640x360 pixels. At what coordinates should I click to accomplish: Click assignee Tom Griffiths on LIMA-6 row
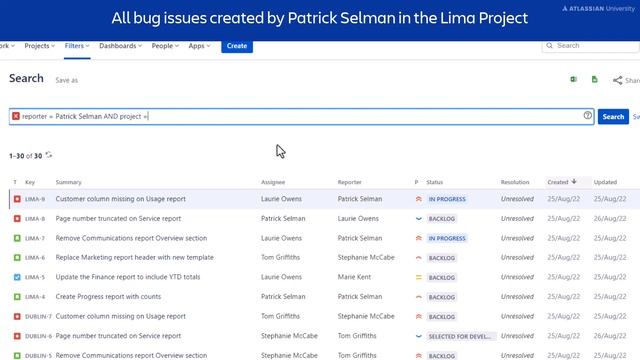[x=280, y=258]
